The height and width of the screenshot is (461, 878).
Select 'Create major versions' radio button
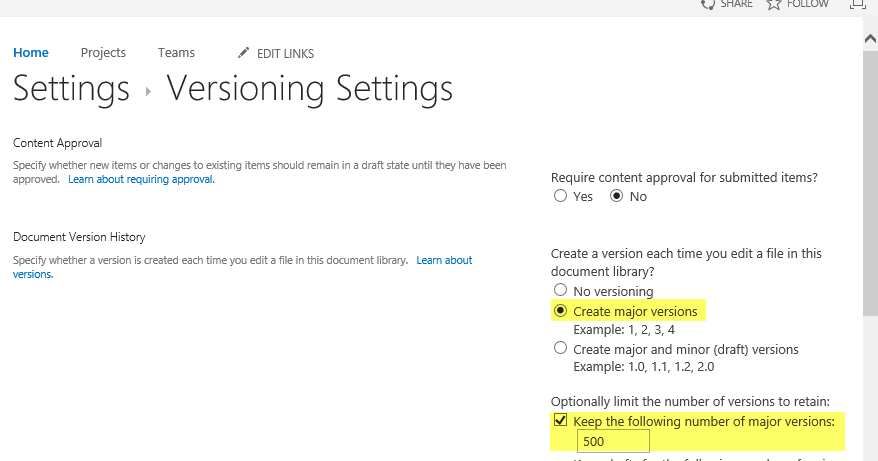[x=560, y=311]
